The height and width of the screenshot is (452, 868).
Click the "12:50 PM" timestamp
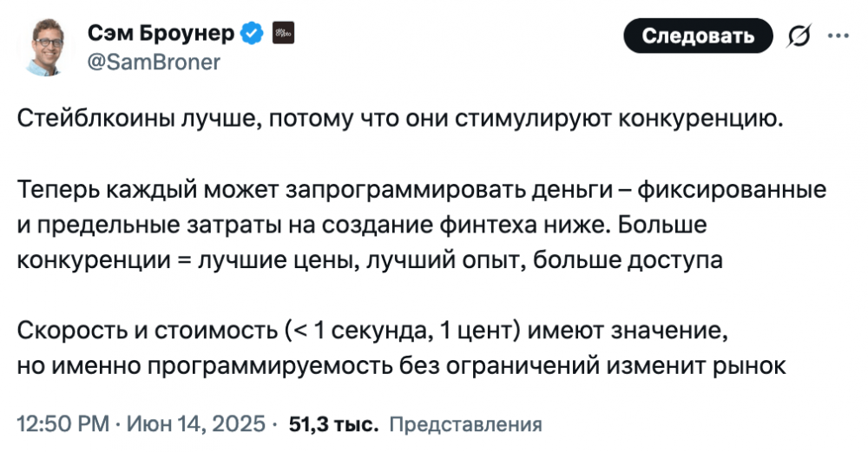[62, 425]
